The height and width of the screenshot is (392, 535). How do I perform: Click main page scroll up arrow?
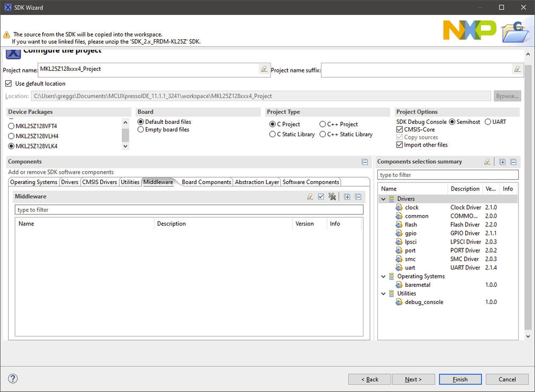(528, 54)
